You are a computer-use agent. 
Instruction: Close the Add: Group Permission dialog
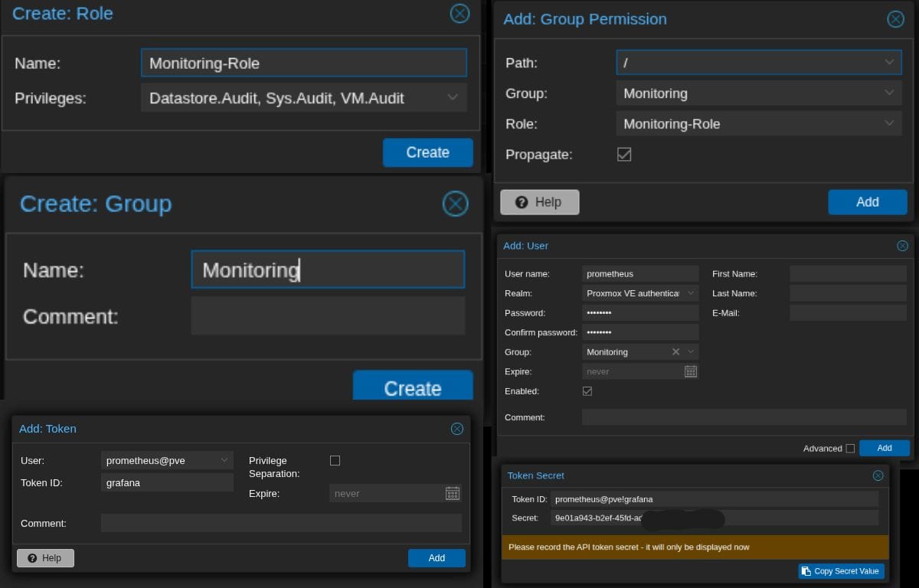pos(895,19)
